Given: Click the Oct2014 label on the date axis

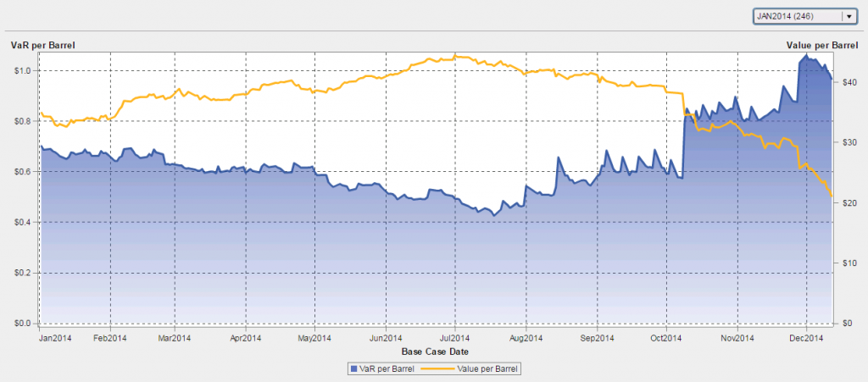Looking at the screenshot, I should [667, 339].
